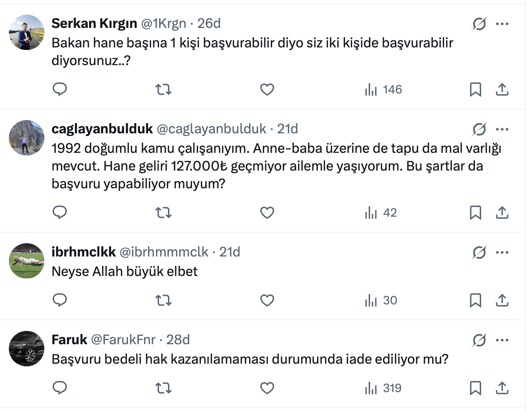View analytics showing 146 views
Viewport: 532px width, 412px height.
[x=383, y=89]
